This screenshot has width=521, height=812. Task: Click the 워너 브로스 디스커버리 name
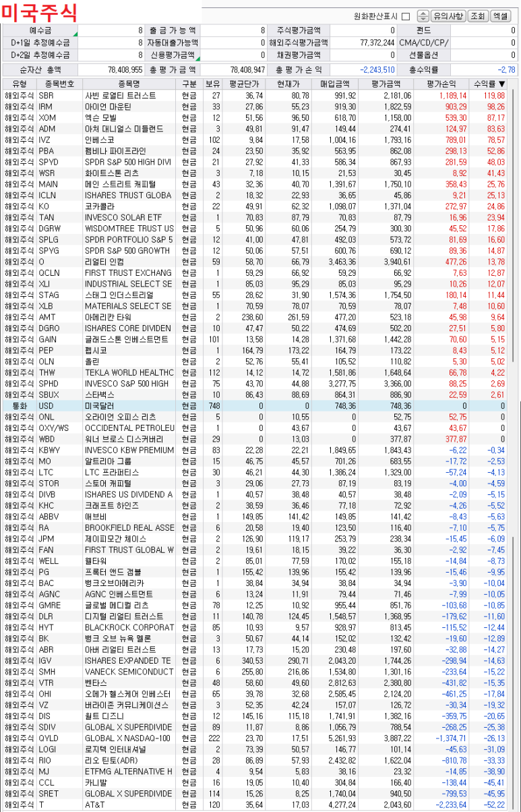[x=123, y=439]
